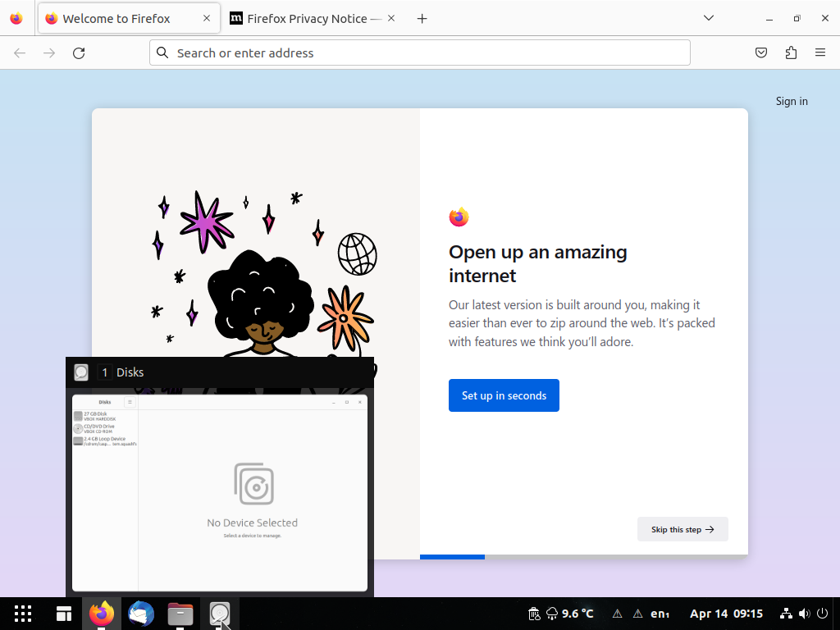Click the Disks icon in the taskbar
Viewport: 840px width, 630px height.
(220, 614)
